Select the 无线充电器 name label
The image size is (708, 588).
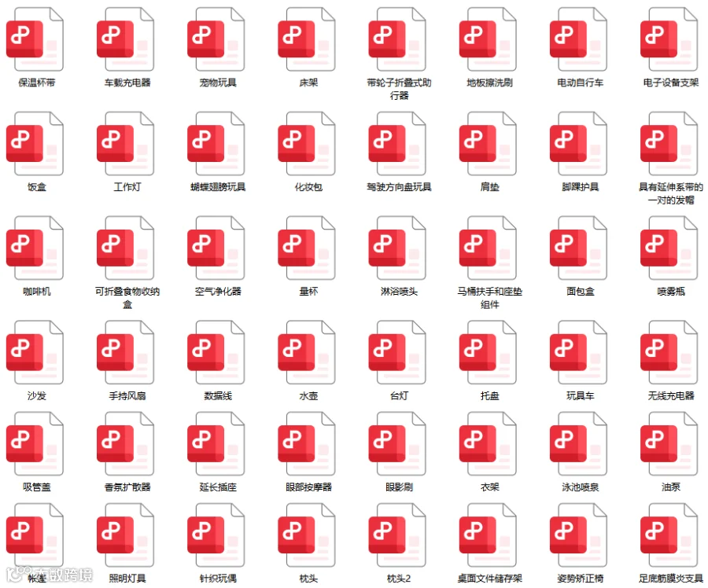click(x=671, y=395)
